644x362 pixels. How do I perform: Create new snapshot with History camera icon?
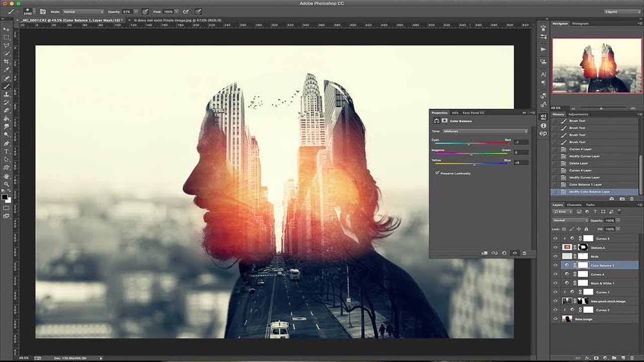622,199
